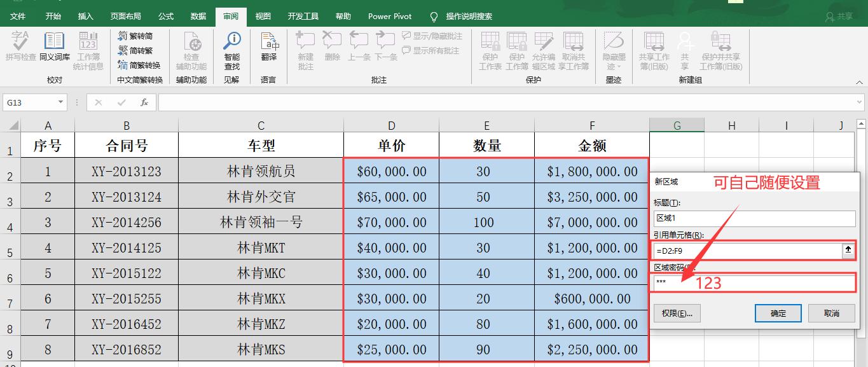Open the Name Box dropdown showing G13
868x367 pixels.
[x=60, y=102]
